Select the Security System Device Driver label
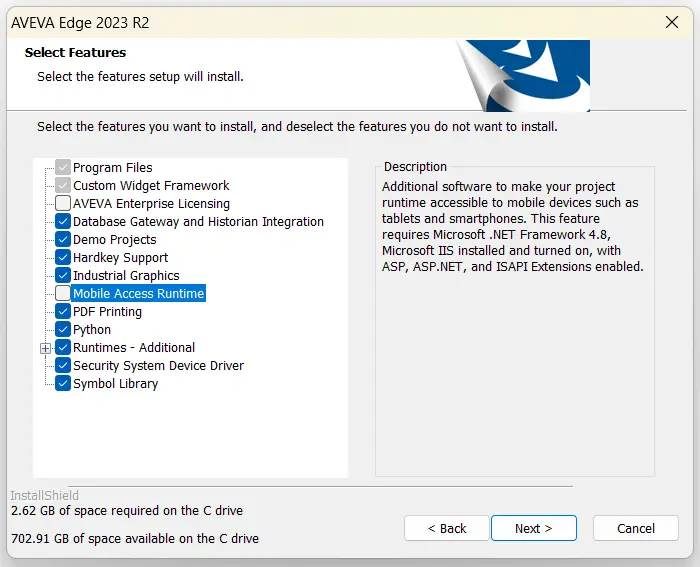 158,366
